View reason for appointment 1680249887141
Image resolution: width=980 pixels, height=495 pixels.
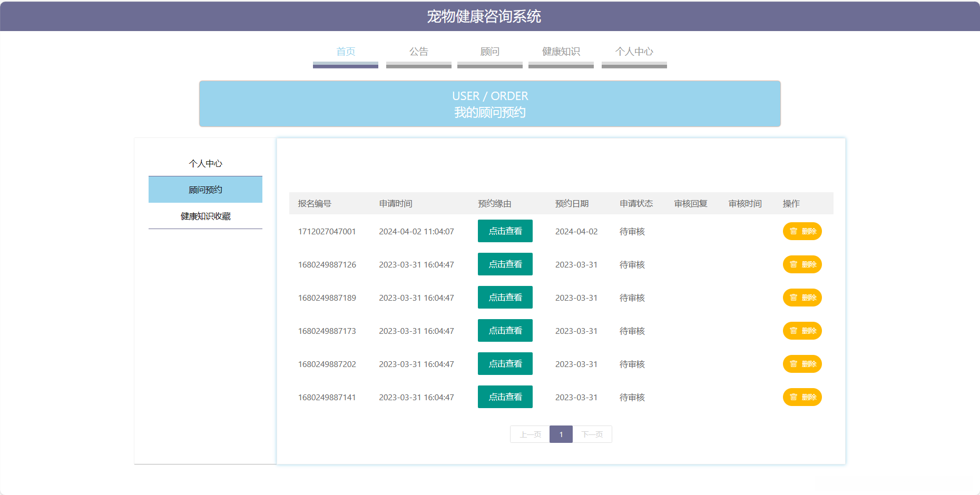tap(505, 397)
